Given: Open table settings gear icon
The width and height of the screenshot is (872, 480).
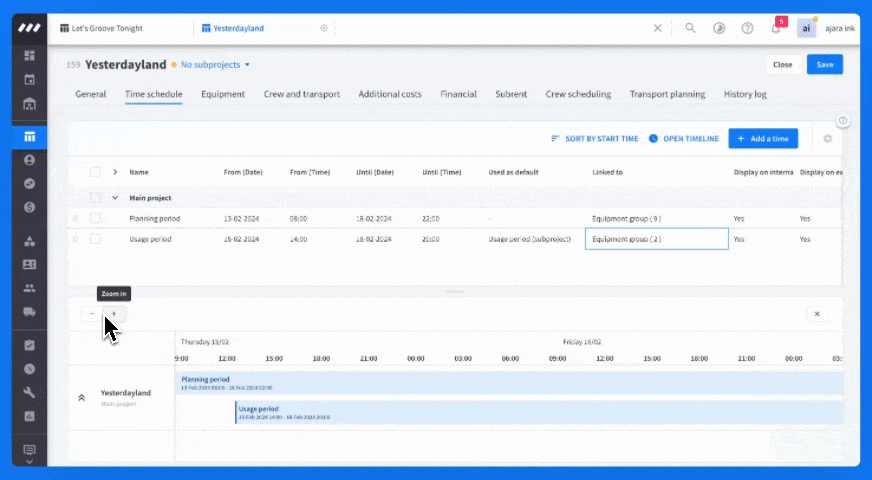Looking at the screenshot, I should point(828,138).
